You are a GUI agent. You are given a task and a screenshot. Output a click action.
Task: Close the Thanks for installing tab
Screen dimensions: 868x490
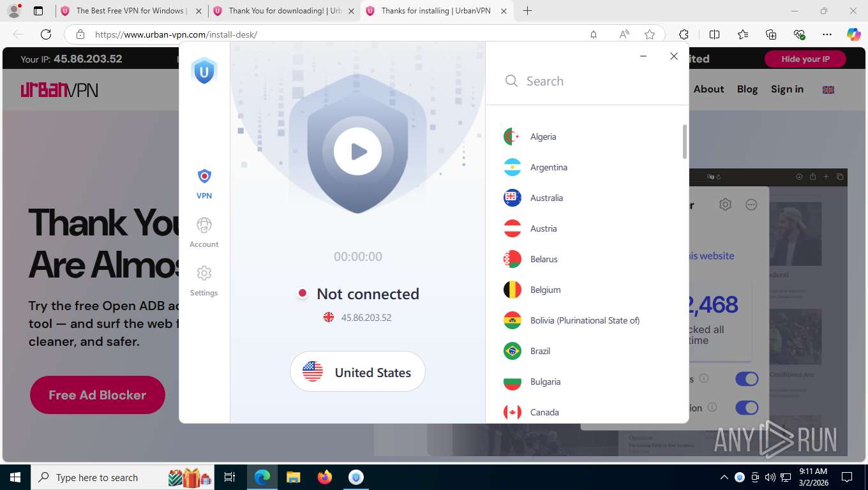pos(504,11)
